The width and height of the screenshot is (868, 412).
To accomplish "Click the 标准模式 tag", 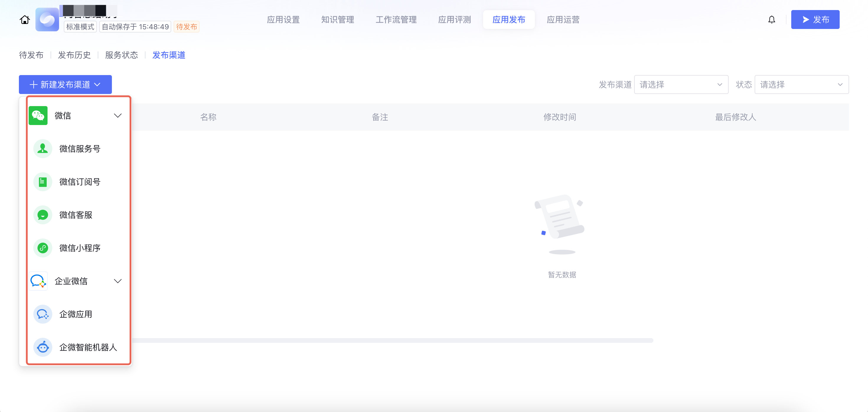I will point(80,27).
